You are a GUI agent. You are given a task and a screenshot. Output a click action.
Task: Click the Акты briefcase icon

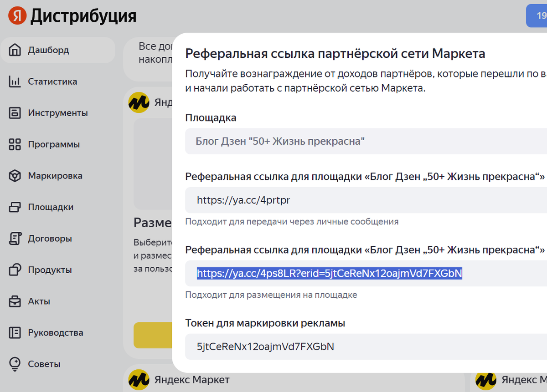point(15,301)
